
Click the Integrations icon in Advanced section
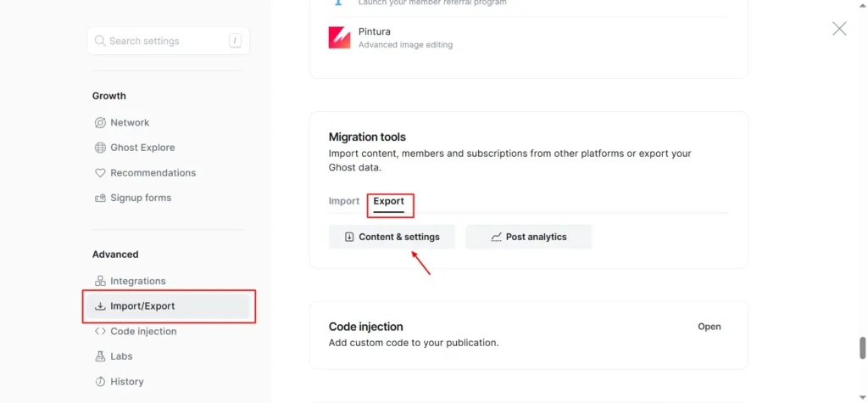click(x=101, y=281)
